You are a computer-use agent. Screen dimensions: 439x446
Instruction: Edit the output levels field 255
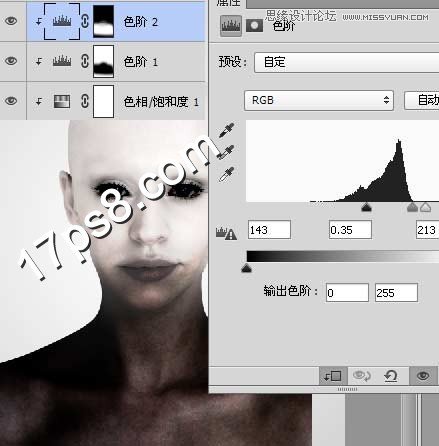coord(396,293)
